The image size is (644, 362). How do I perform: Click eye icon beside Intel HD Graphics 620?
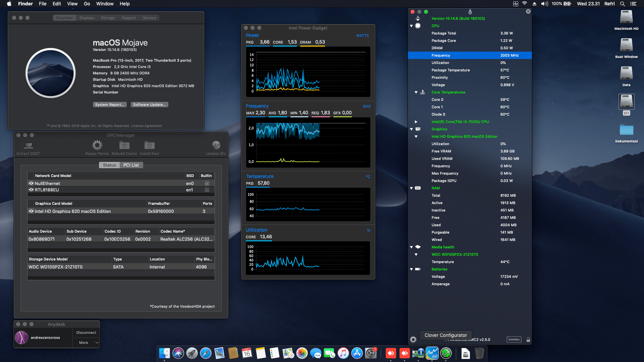(x=31, y=211)
